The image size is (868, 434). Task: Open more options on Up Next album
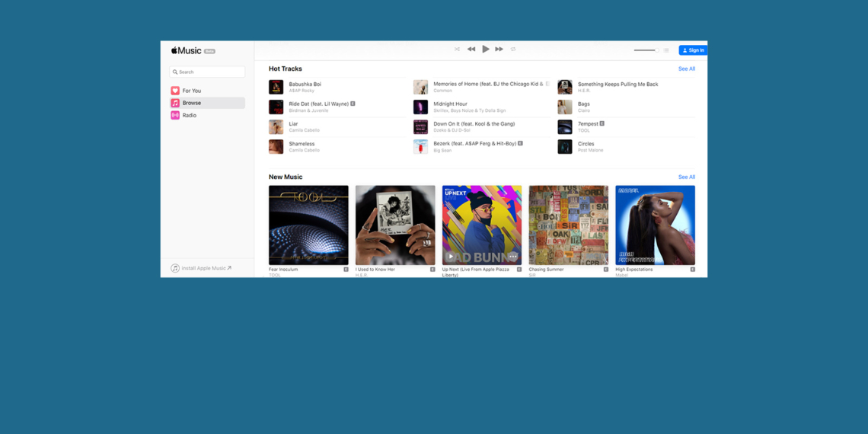point(512,257)
